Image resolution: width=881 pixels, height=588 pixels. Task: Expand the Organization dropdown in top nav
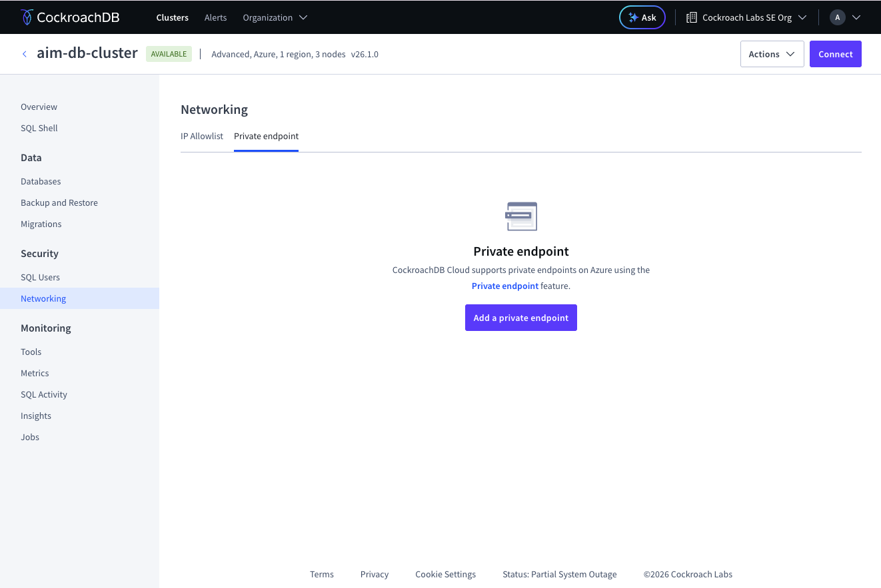point(275,17)
